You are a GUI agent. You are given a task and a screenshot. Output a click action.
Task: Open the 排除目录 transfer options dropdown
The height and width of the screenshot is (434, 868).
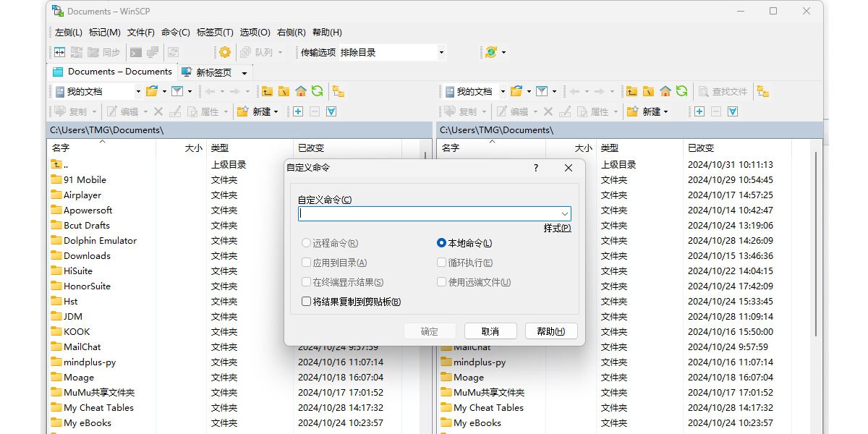[442, 52]
